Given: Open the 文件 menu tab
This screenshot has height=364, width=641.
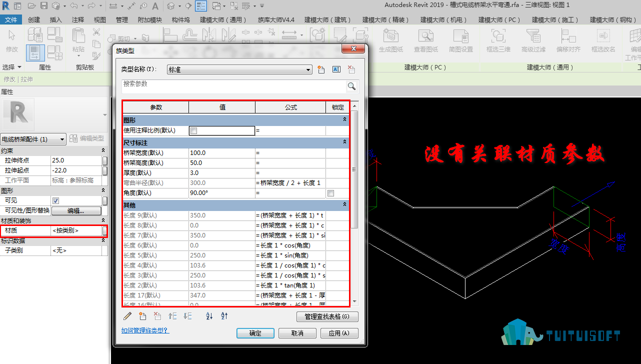Looking at the screenshot, I should [x=11, y=20].
